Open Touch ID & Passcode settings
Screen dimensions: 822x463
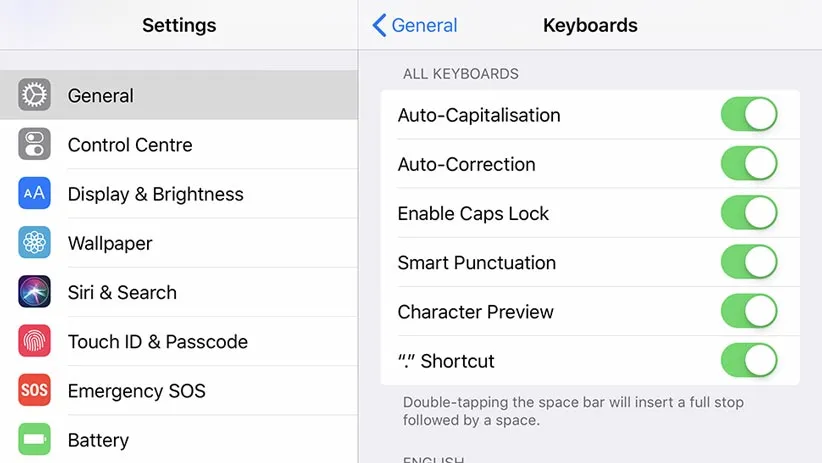(157, 341)
